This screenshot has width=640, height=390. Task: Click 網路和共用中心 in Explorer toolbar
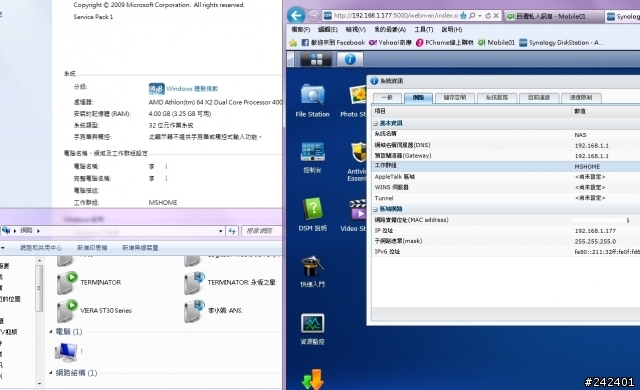click(x=41, y=248)
